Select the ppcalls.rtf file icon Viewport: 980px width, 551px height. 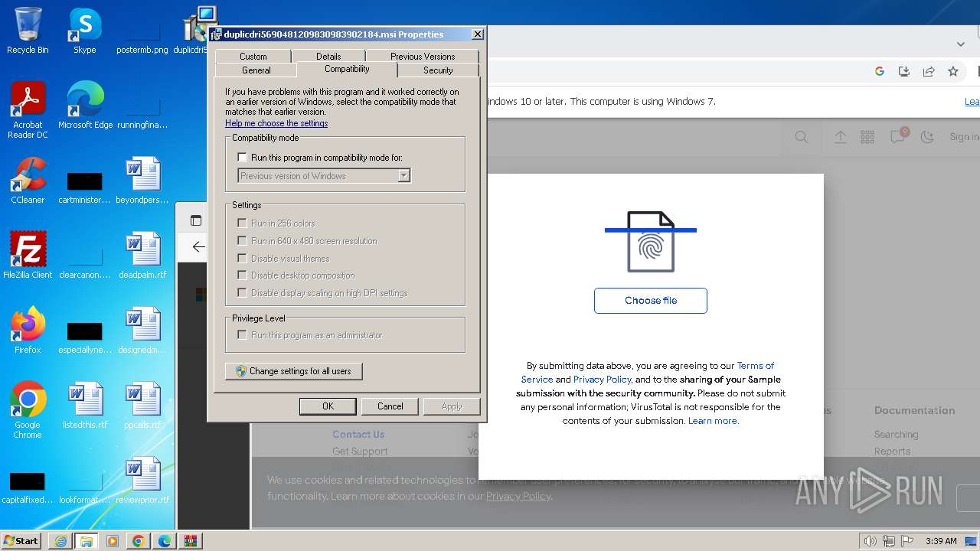click(x=142, y=406)
